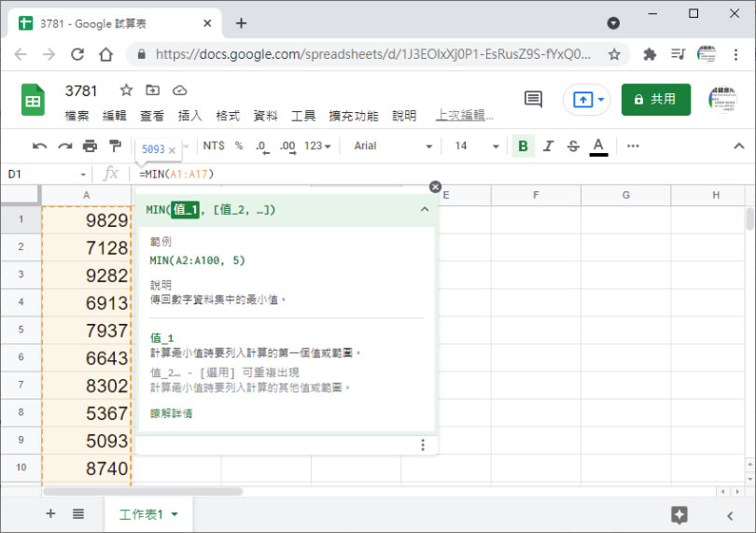Open the 擴充功能 menu
The image size is (756, 533).
pyautogui.click(x=354, y=116)
